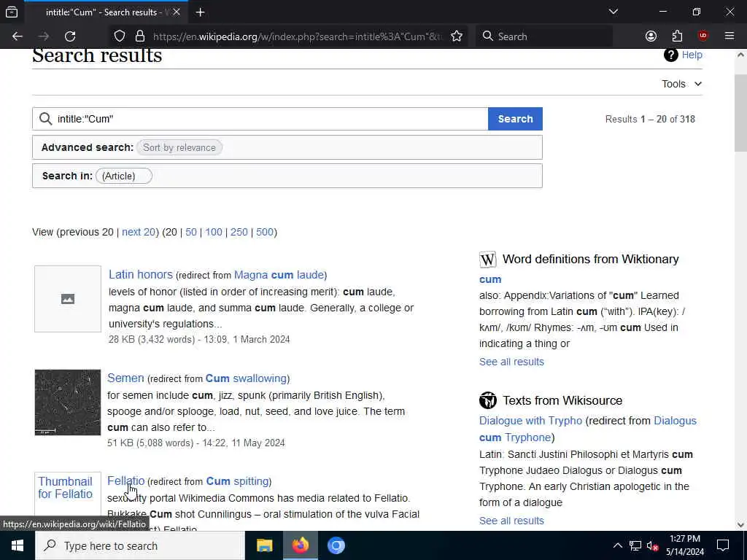The image size is (747, 560).
Task: Click the URL address bar
Action: (298, 36)
